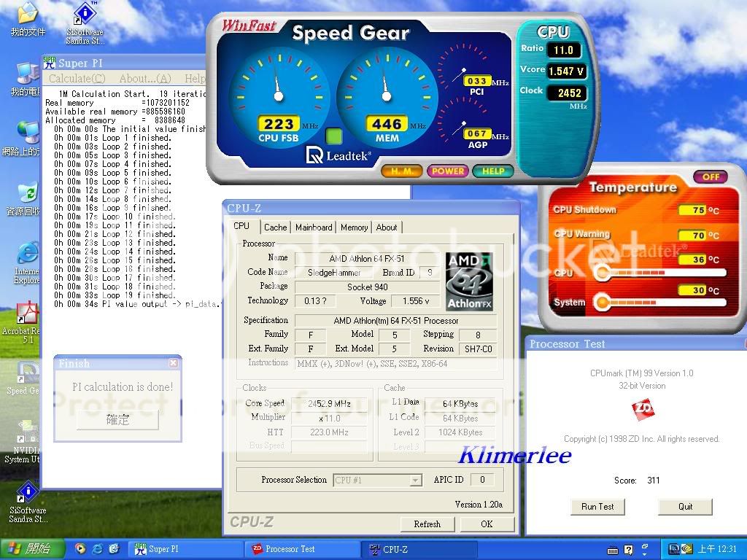Click the question mark help tray icon
747x560 pixels.
[x=629, y=550]
